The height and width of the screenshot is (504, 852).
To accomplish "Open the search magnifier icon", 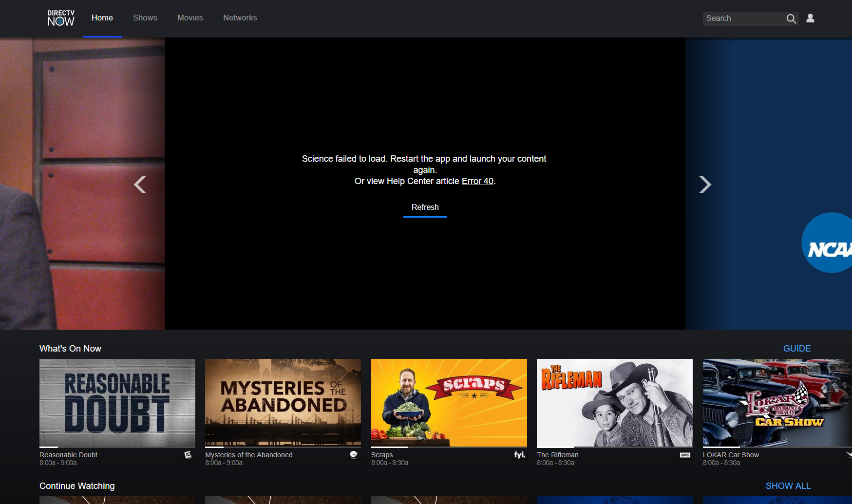I will (x=791, y=19).
